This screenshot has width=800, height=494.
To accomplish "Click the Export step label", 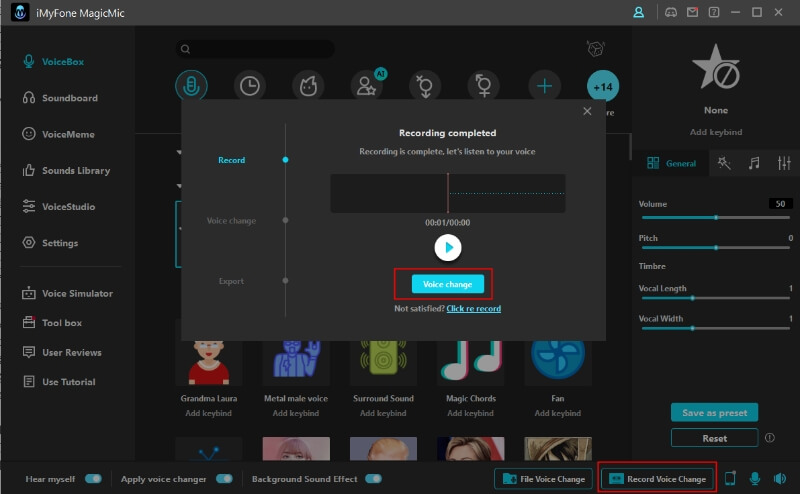I will 231,281.
